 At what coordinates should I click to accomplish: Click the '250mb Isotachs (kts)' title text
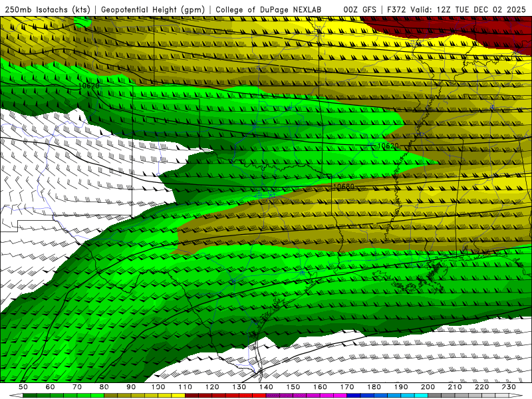[47, 9]
